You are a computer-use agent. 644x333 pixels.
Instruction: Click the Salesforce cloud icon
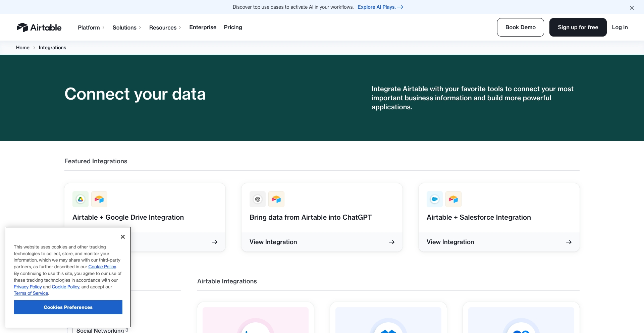[434, 199]
